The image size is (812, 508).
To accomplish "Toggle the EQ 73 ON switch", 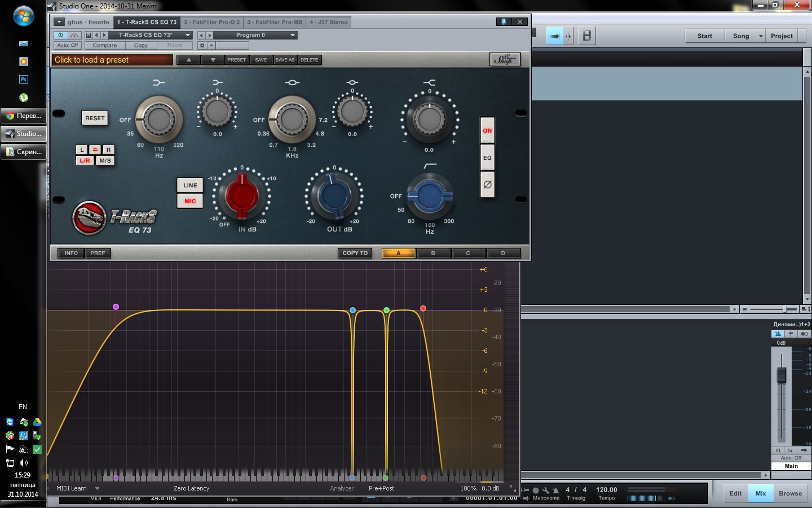I will click(x=487, y=130).
